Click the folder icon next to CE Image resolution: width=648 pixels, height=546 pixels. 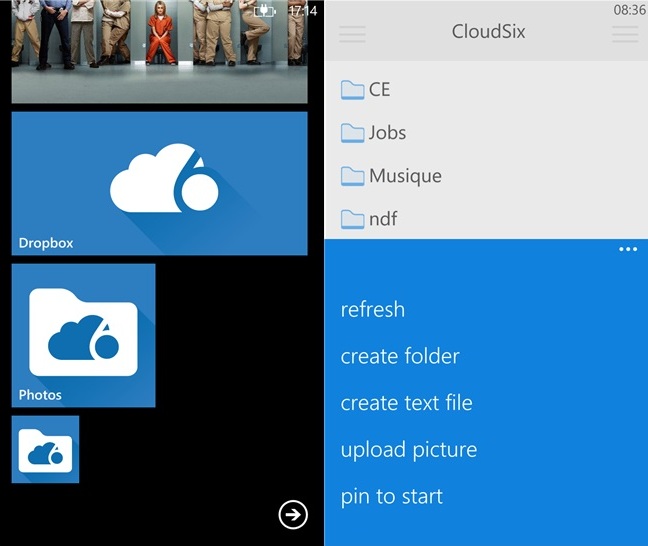(353, 90)
